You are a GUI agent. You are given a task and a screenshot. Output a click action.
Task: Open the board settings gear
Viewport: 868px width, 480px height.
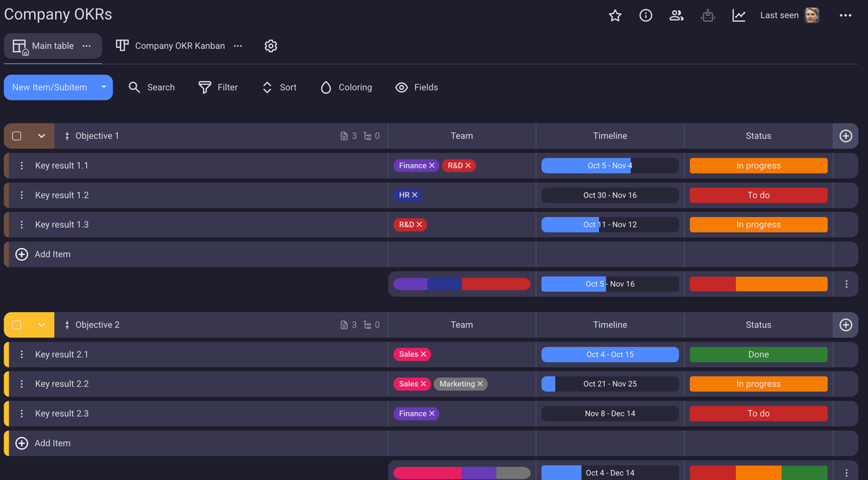pyautogui.click(x=271, y=46)
